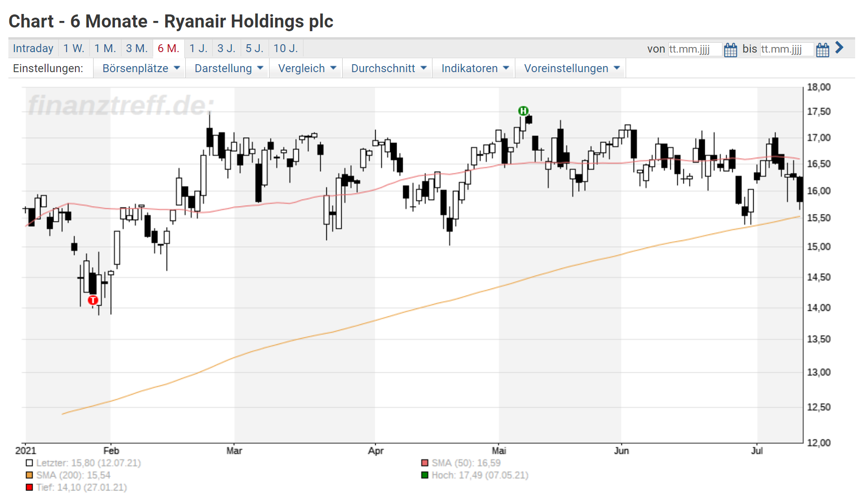The width and height of the screenshot is (857, 504).
Task: Click 'Tief: 14,10 (27.01.21)' legend text
Action: (81, 487)
